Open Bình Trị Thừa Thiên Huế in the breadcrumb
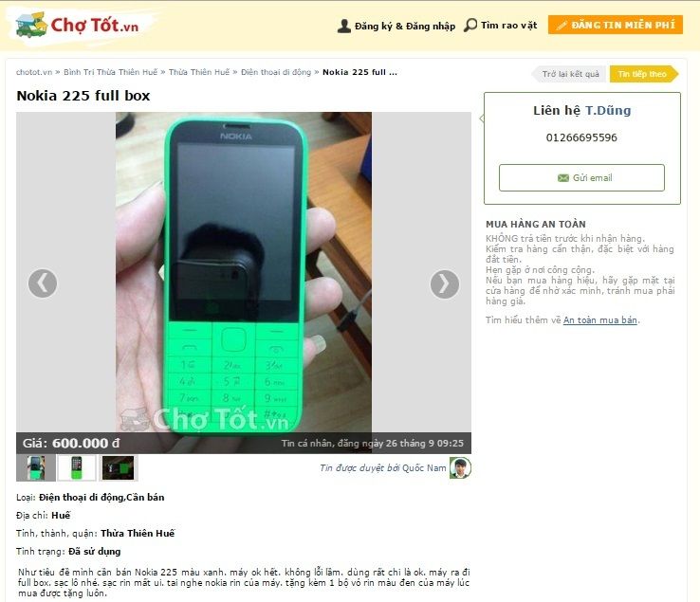The height and width of the screenshot is (602, 700). pyautogui.click(x=110, y=72)
